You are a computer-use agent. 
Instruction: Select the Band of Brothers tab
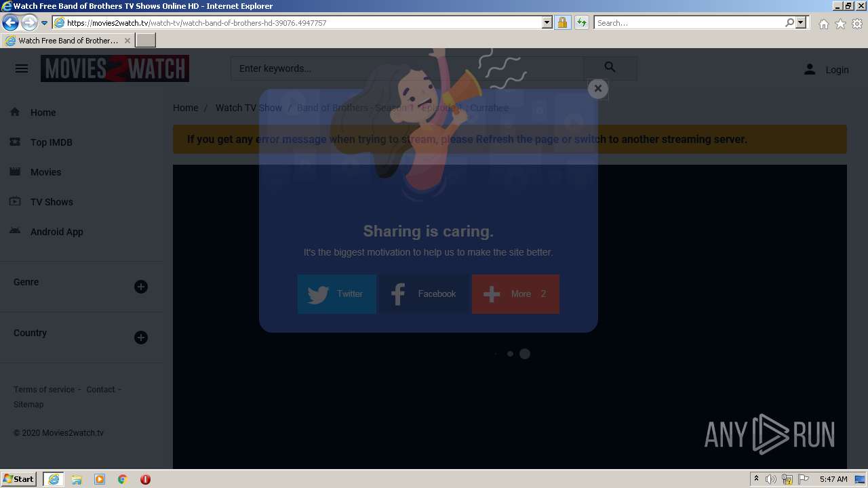(x=68, y=41)
